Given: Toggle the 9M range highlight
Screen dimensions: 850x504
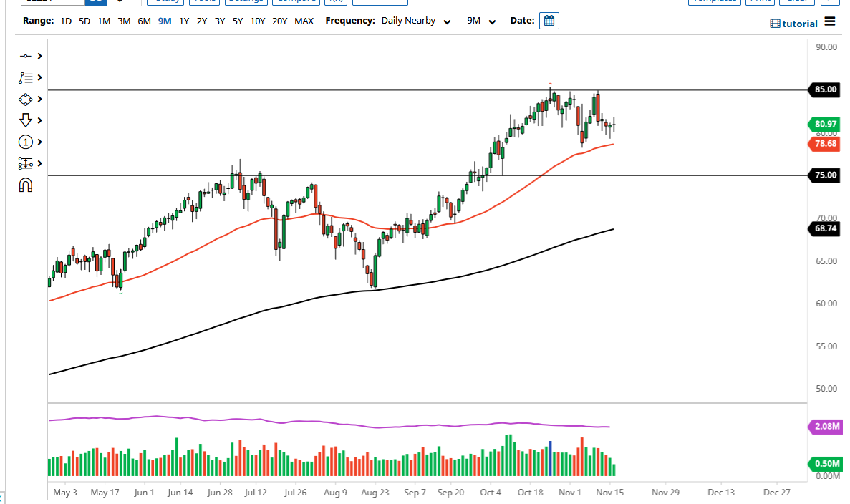Looking at the screenshot, I should [165, 21].
